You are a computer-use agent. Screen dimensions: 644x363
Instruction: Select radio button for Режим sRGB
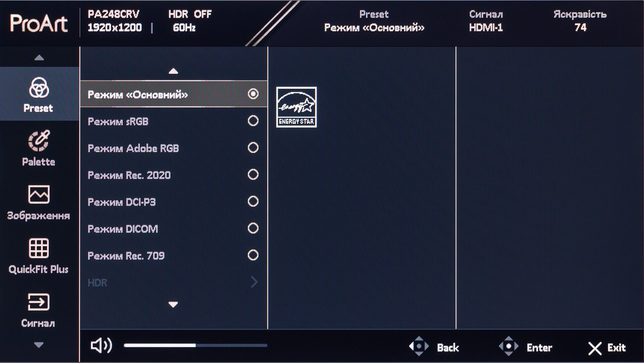coord(253,121)
